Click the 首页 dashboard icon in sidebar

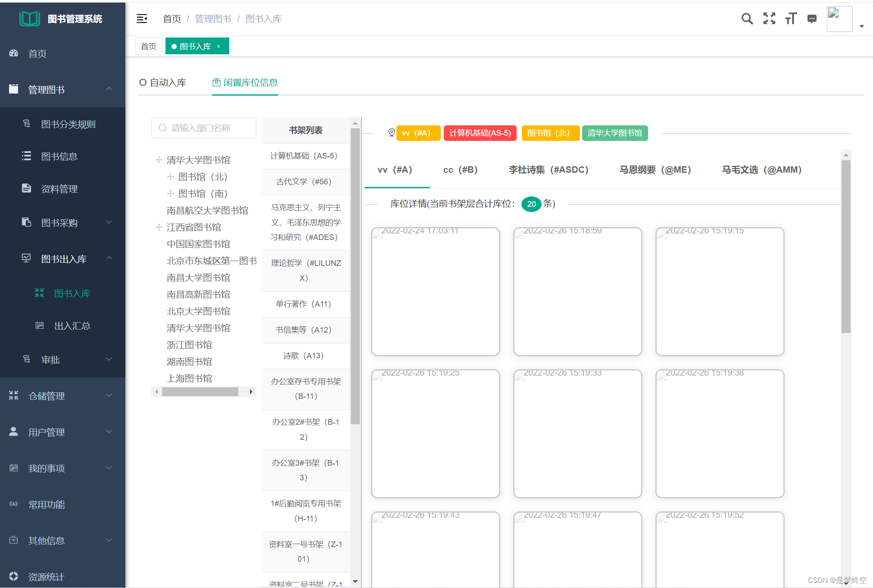coord(14,53)
